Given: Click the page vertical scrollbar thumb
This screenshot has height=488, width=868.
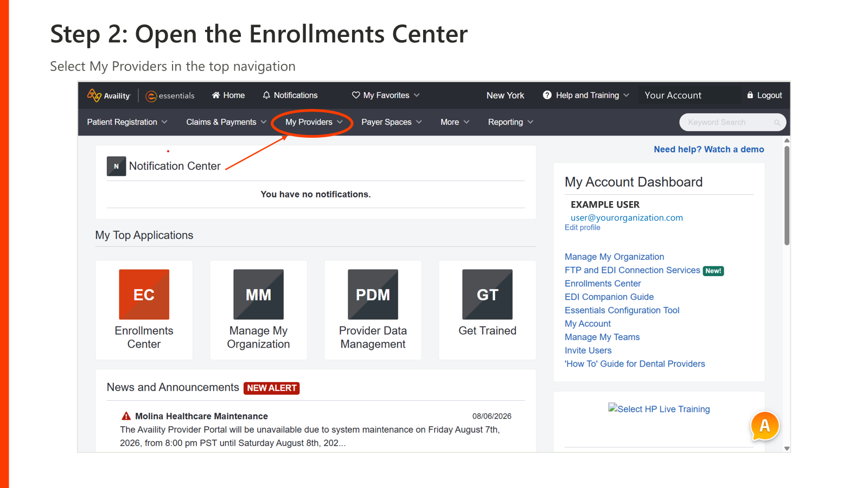Looking at the screenshot, I should 787,195.
